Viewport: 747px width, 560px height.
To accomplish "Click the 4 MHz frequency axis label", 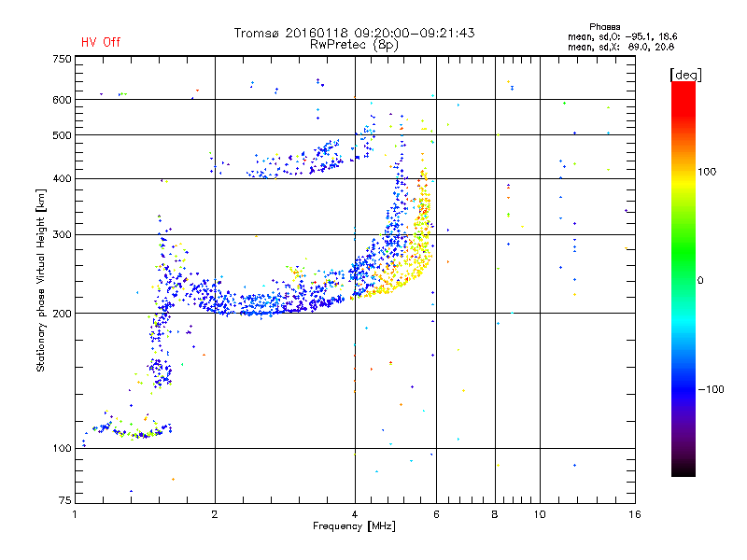I will click(x=355, y=514).
